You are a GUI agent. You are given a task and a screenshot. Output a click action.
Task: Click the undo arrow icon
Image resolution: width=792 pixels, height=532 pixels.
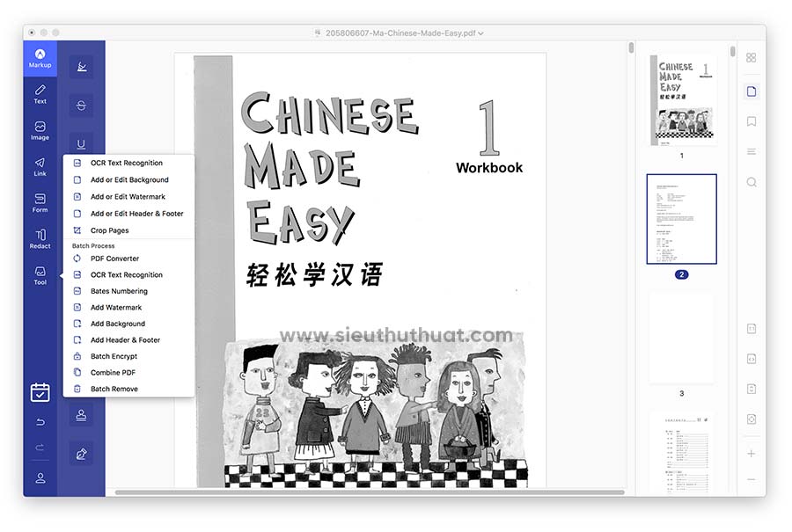(x=40, y=422)
